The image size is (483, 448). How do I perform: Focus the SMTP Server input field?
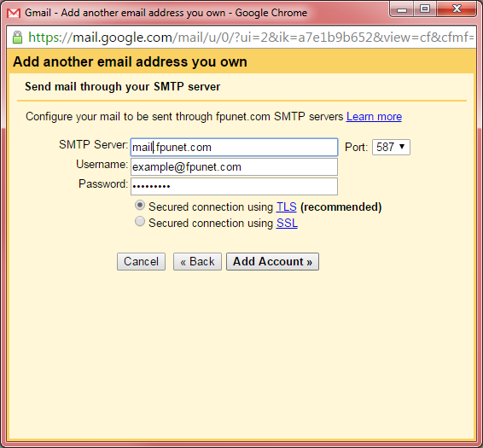tap(234, 148)
